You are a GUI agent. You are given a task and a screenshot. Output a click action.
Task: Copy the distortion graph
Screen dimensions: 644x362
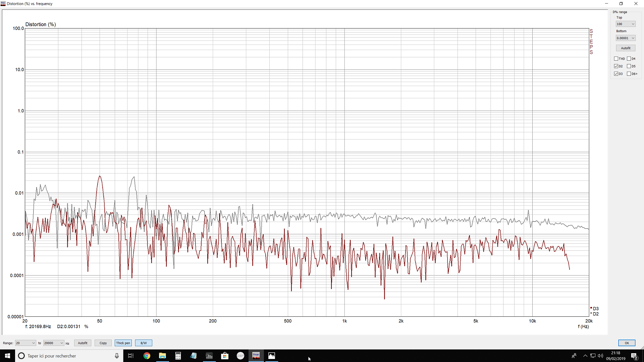pyautogui.click(x=103, y=343)
